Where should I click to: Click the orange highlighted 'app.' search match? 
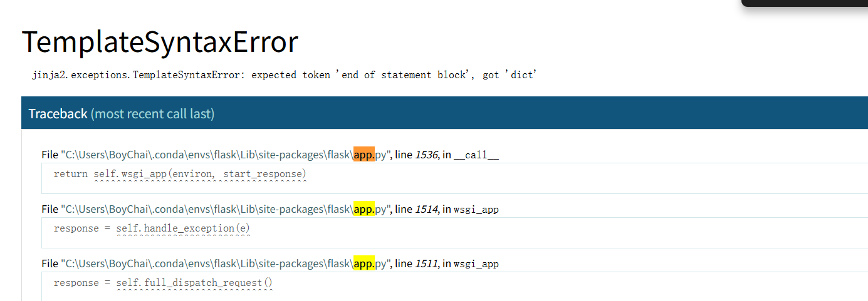click(363, 155)
